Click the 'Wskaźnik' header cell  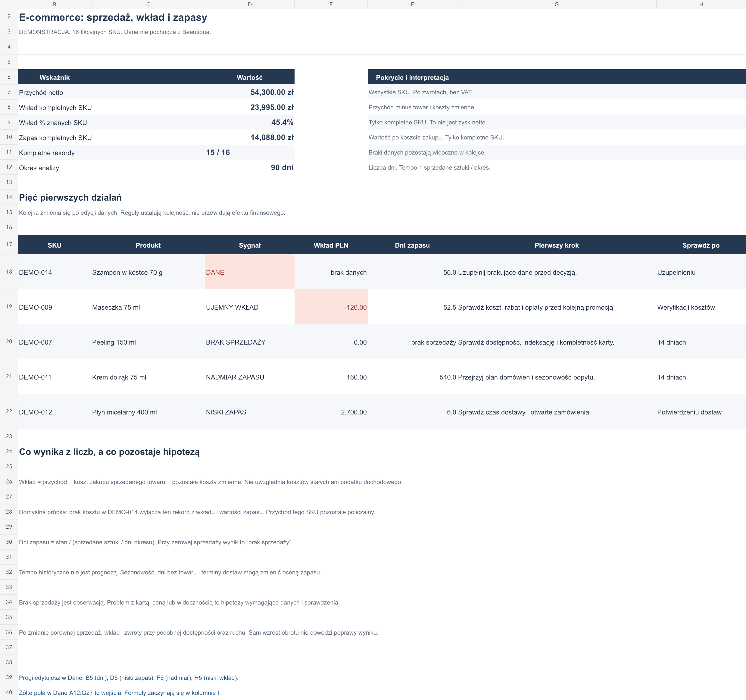coord(55,77)
